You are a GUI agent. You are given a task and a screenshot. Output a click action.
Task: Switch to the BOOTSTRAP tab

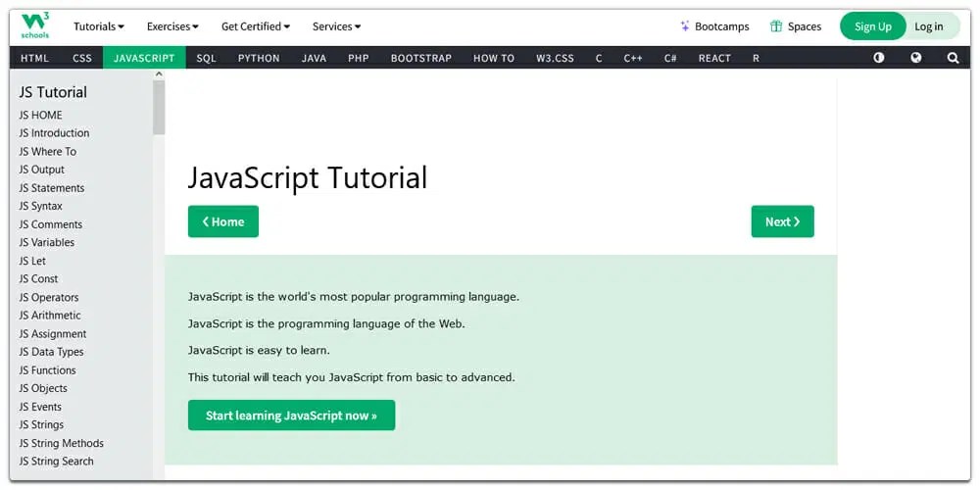tap(421, 58)
